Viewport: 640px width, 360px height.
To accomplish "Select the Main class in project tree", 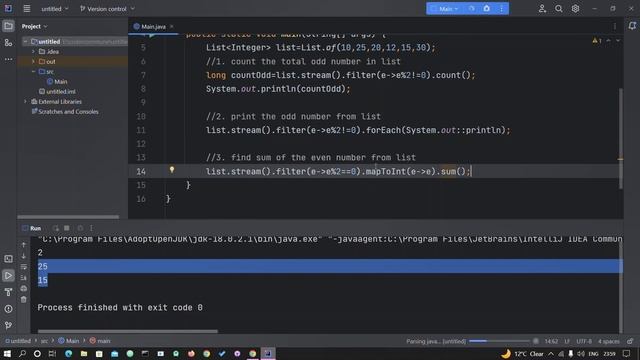I will point(57,82).
